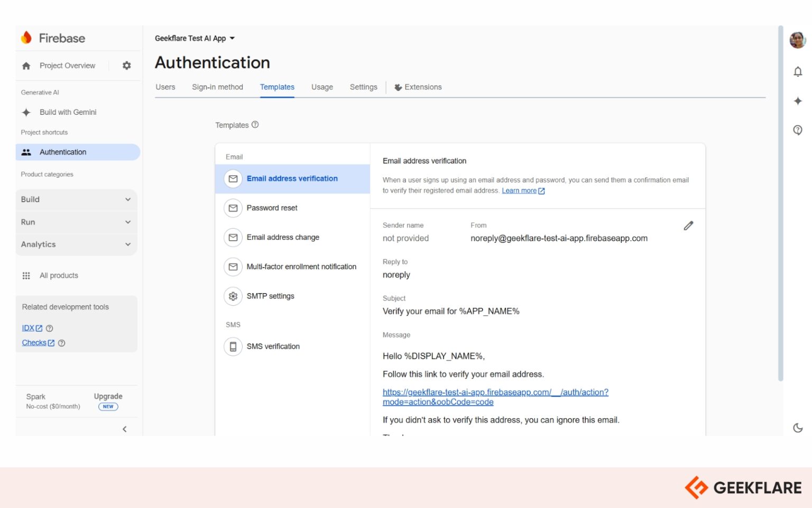This screenshot has width=812, height=508.
Task: Switch to the Users tab
Action: [165, 87]
